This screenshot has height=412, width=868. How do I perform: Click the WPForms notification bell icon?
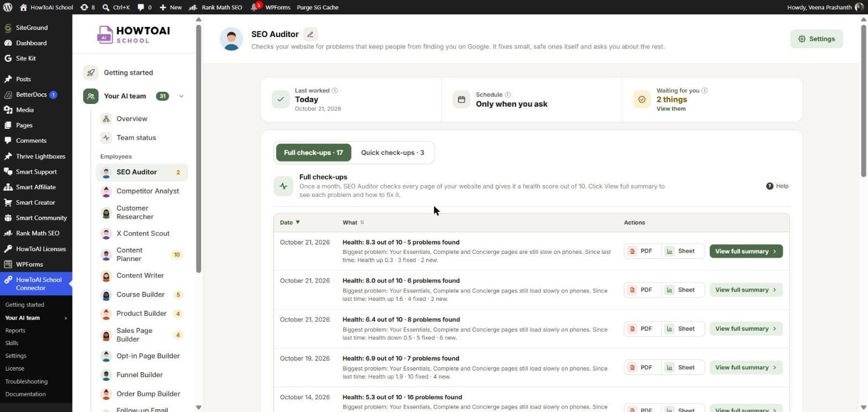pos(255,7)
